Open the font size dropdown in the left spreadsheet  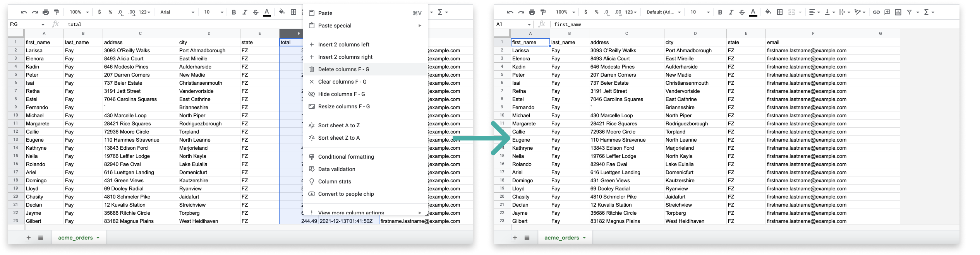(x=214, y=12)
